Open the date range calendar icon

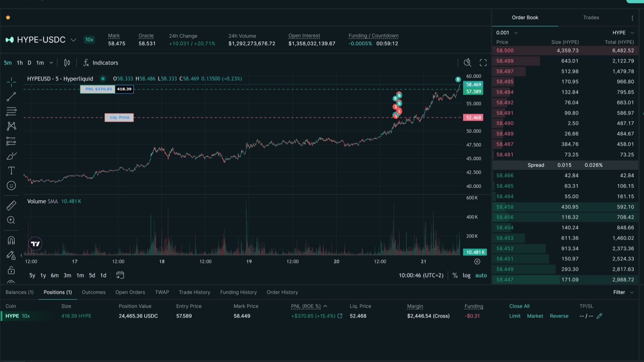point(120,275)
